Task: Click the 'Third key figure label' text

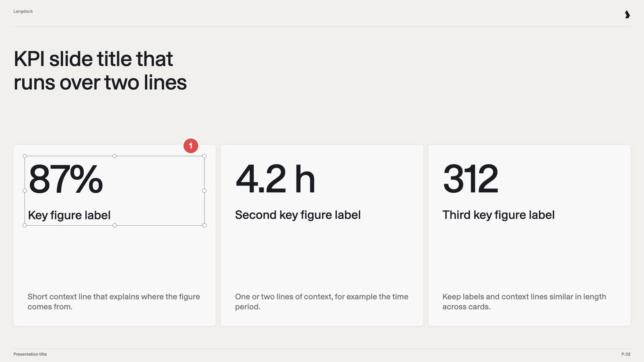Action: point(499,215)
